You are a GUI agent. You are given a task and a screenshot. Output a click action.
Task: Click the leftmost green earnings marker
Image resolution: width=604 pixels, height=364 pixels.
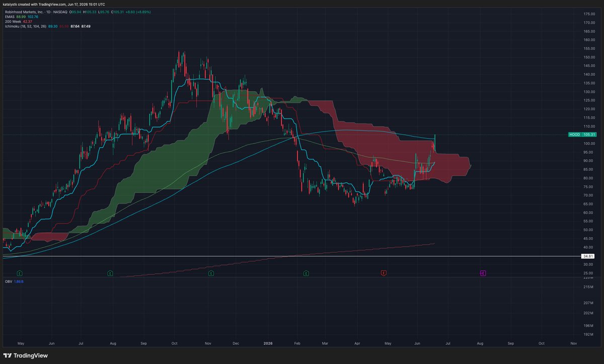20,273
